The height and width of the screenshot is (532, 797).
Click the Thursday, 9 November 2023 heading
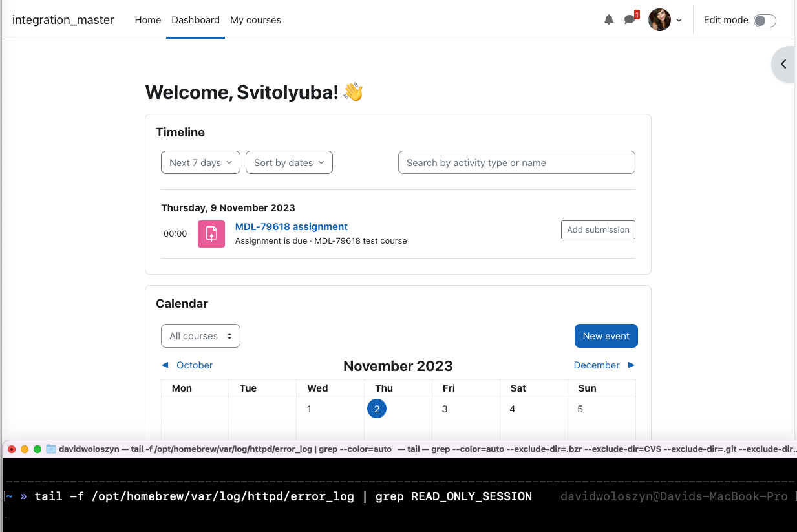click(228, 208)
